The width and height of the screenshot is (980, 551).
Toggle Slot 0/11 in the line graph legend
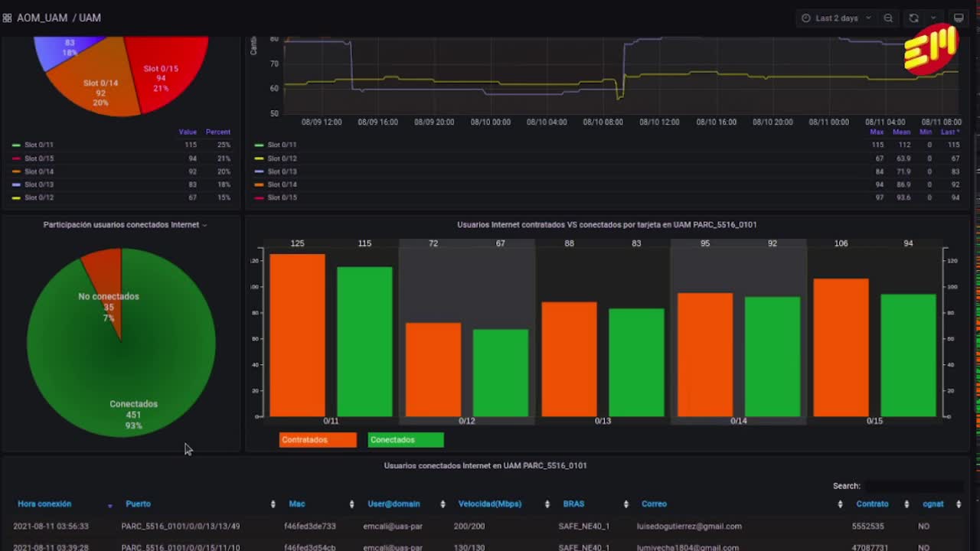click(282, 145)
